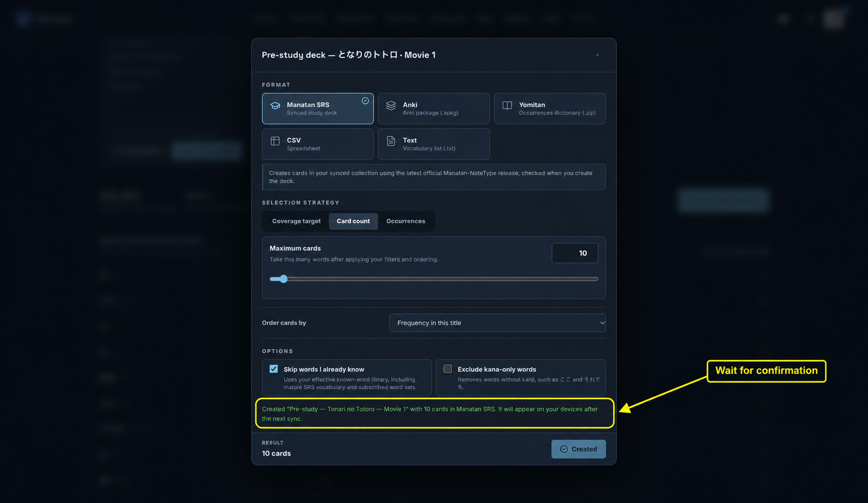Select the Card count strategy tab
Image resolution: width=868 pixels, height=503 pixels.
coord(353,221)
